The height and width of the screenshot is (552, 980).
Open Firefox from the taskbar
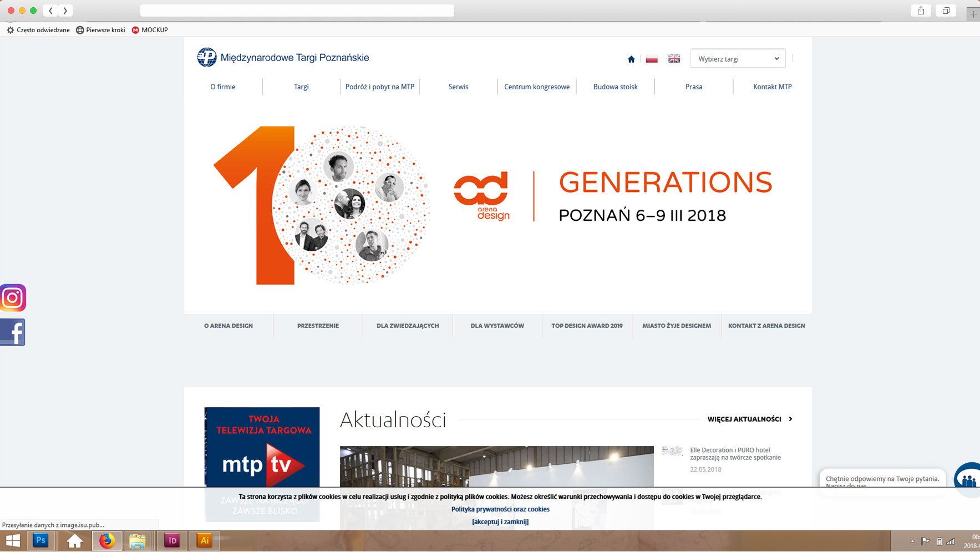[107, 540]
